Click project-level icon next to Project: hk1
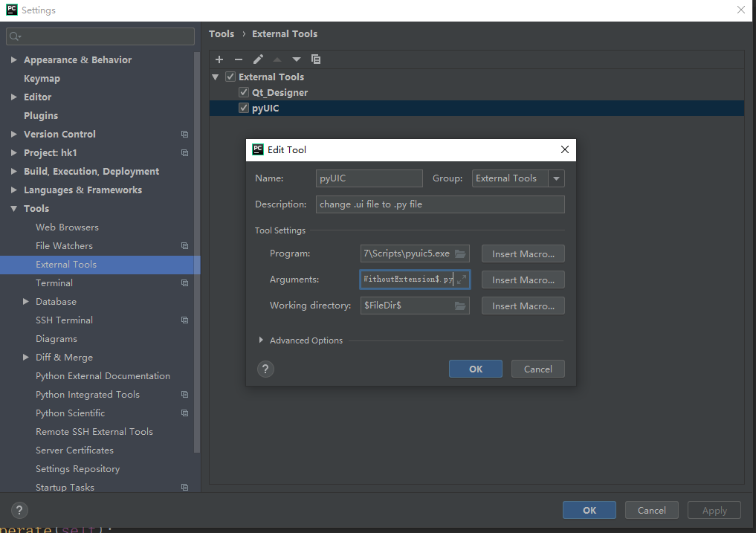 click(184, 153)
